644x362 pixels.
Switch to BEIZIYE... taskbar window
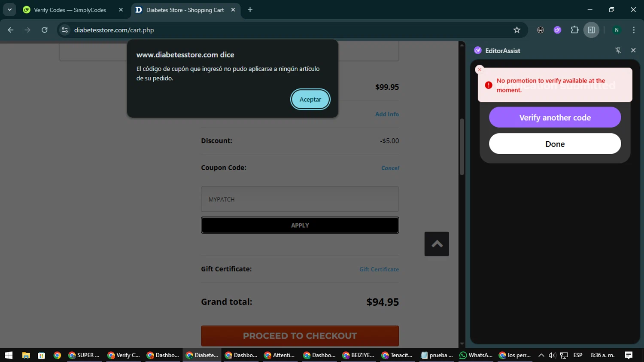[358, 355]
